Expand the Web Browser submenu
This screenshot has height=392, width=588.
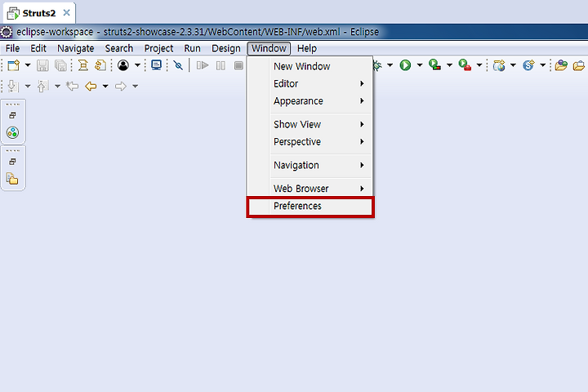(310, 189)
